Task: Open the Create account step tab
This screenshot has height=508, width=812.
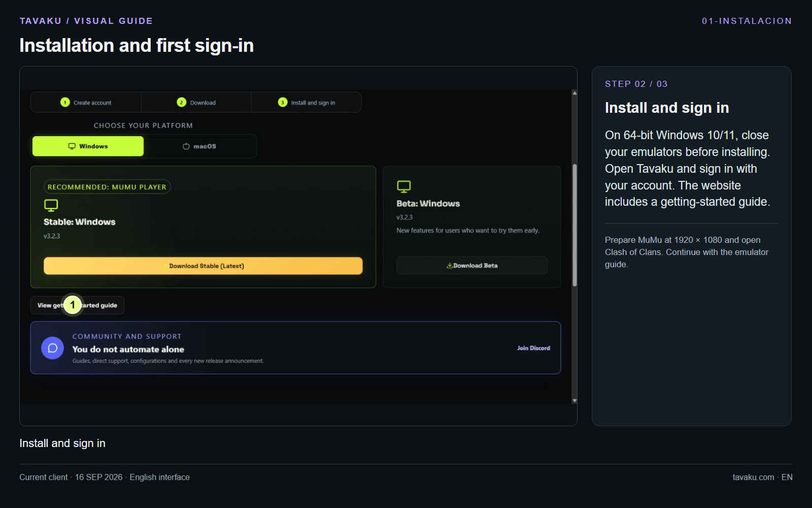Action: (86, 102)
